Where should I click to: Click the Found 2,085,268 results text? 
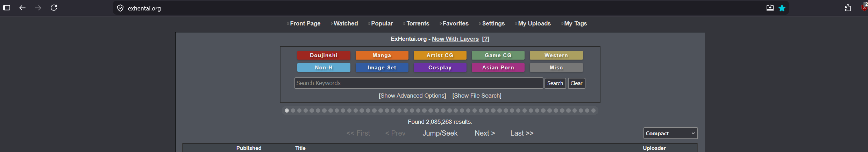440,122
